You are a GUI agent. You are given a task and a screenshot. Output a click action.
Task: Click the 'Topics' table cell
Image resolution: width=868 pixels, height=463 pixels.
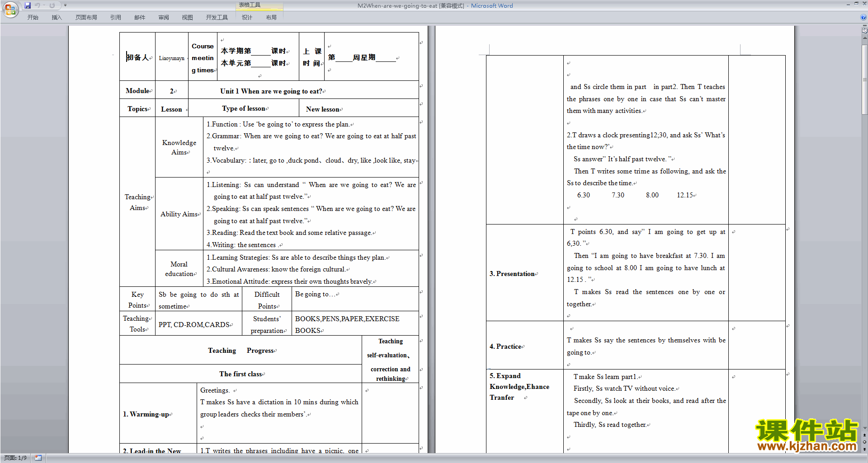coord(138,109)
